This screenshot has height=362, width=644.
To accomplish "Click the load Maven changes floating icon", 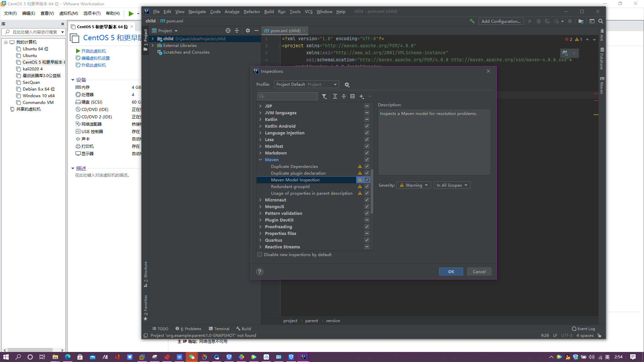I will (x=565, y=53).
